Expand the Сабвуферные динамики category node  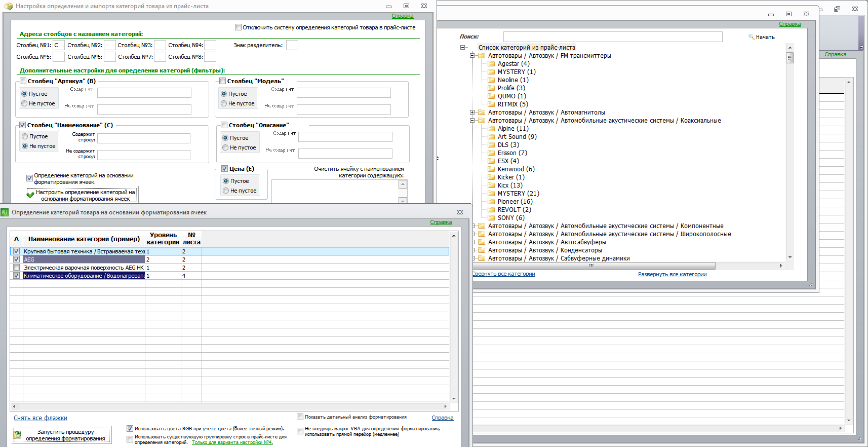474,258
